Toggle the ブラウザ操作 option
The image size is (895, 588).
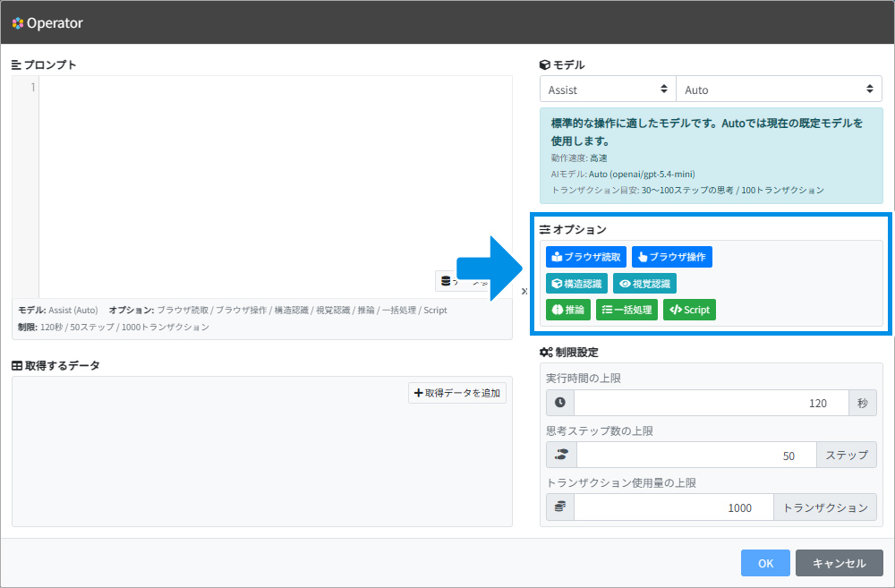click(672, 257)
